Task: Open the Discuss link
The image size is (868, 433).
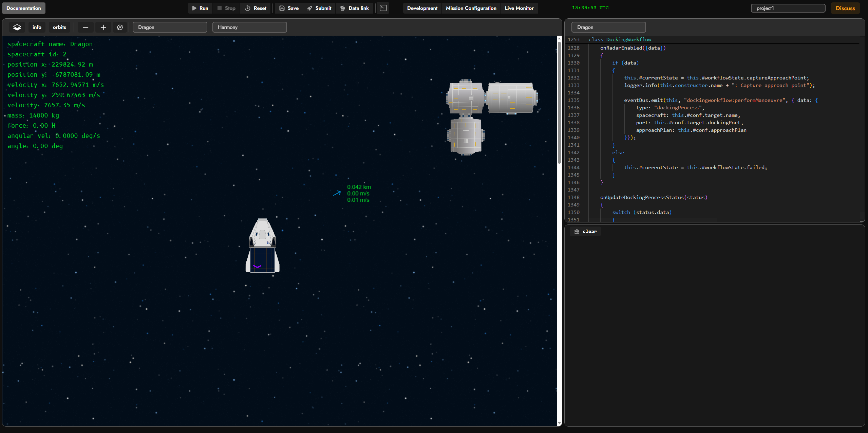Action: tap(845, 8)
